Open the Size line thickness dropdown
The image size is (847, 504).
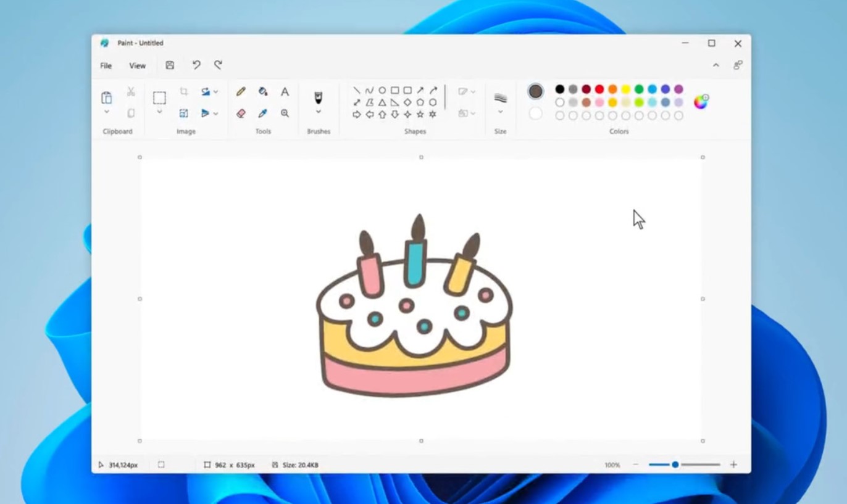pyautogui.click(x=500, y=112)
